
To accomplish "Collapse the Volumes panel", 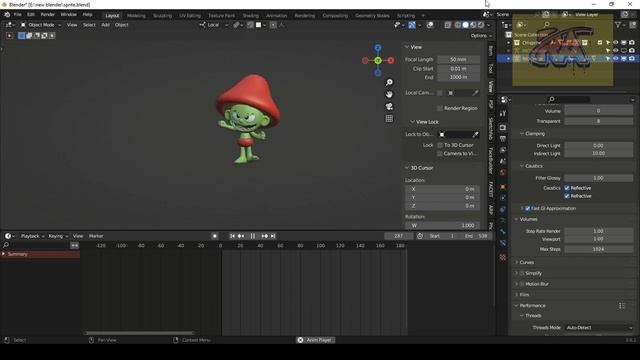I will pyautogui.click(x=517, y=220).
